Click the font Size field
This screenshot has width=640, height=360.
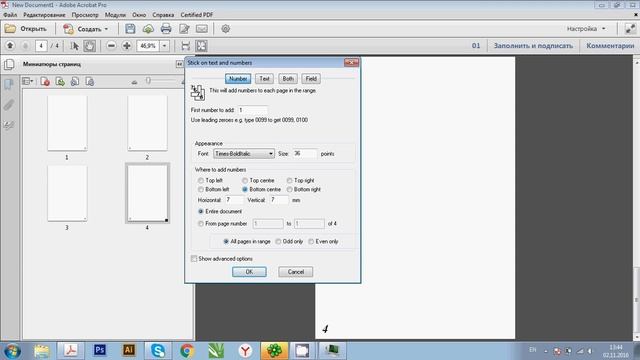coord(304,154)
